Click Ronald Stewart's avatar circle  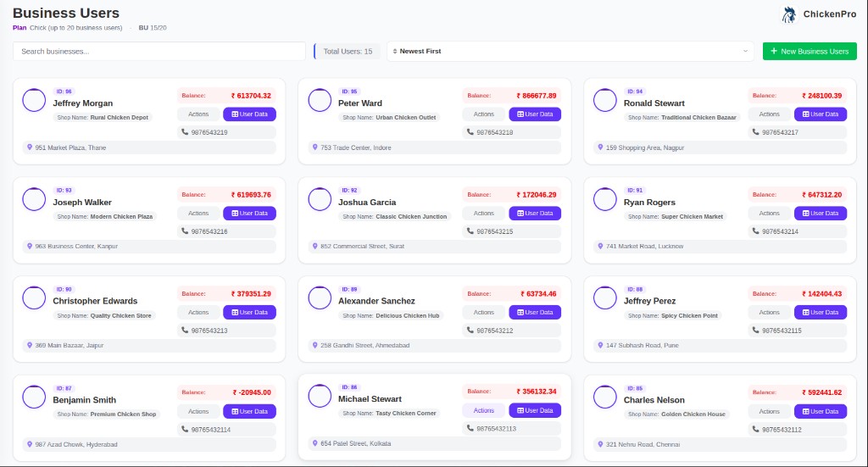click(x=604, y=100)
